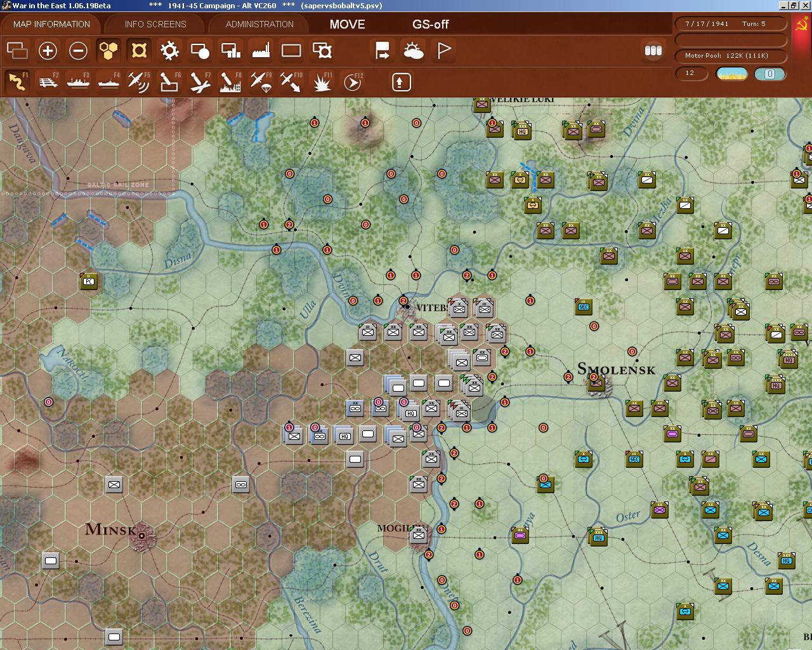Click the MOVE mode label

pyautogui.click(x=347, y=24)
